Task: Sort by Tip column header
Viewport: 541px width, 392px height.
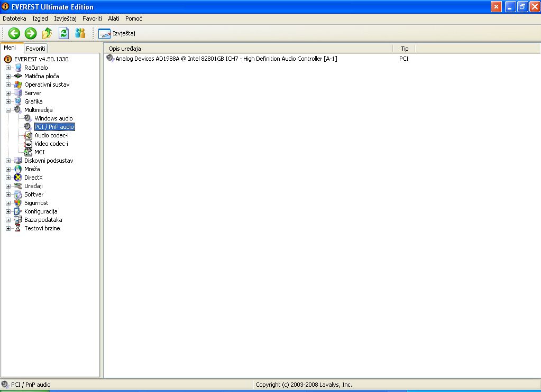Action: point(404,49)
